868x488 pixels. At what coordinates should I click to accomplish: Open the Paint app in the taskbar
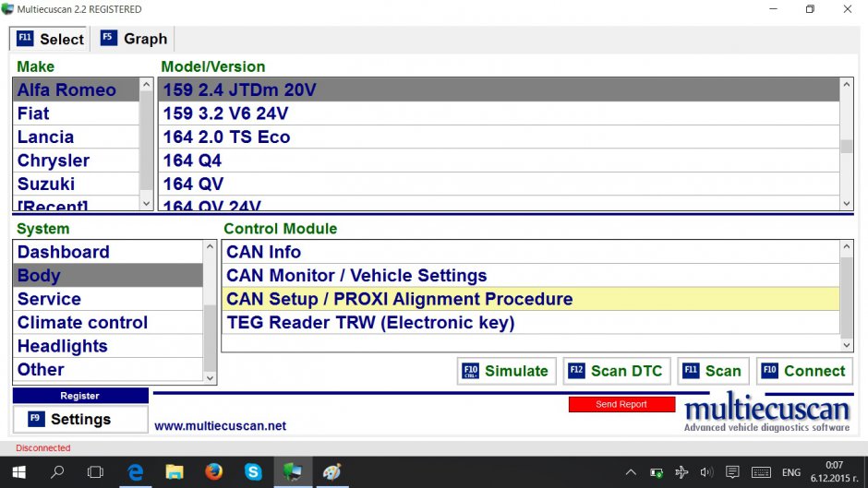click(x=332, y=471)
